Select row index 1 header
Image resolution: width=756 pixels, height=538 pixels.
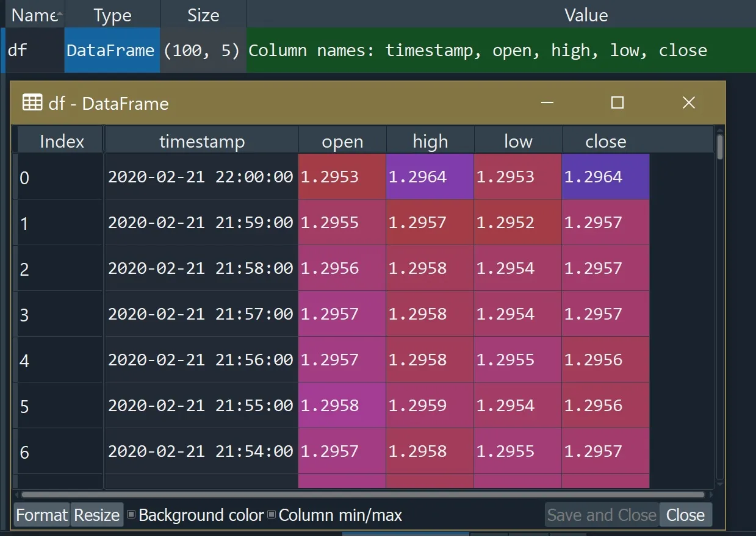pos(59,223)
